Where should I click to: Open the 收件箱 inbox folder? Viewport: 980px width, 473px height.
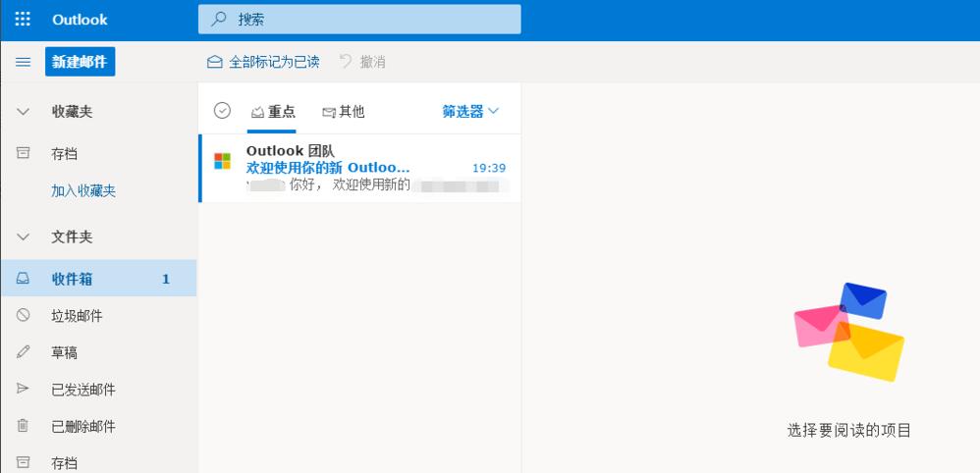click(99, 279)
